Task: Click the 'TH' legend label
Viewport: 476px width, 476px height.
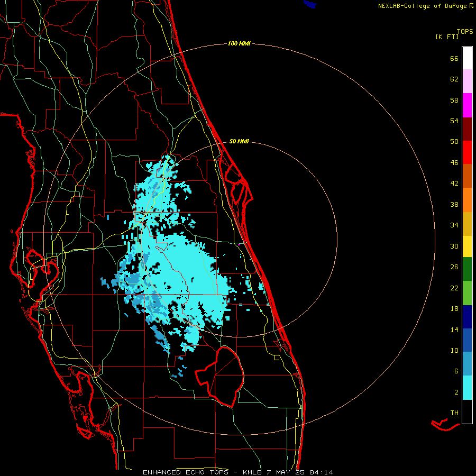Action: [x=454, y=413]
